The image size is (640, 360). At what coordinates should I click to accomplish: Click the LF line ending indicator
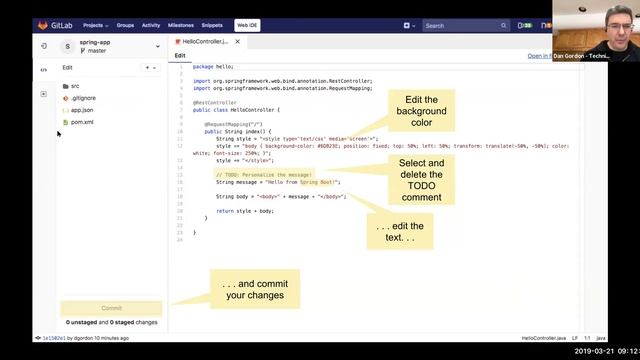(575, 338)
